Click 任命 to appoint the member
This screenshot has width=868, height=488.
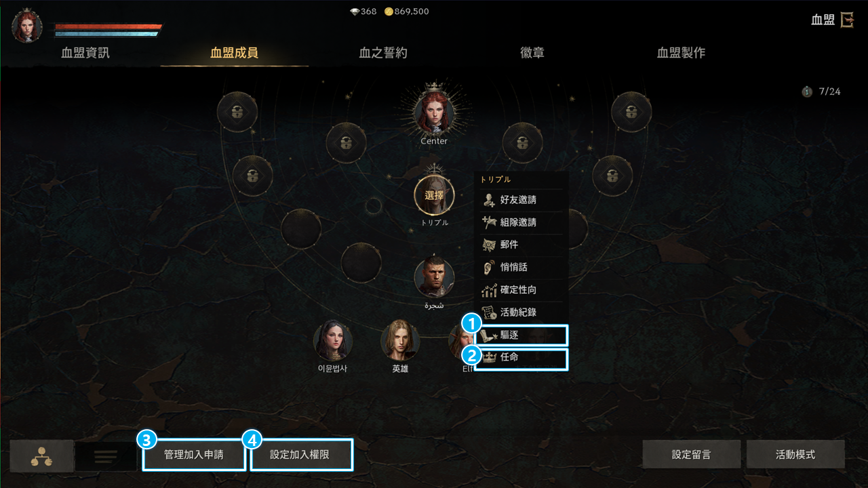click(521, 357)
